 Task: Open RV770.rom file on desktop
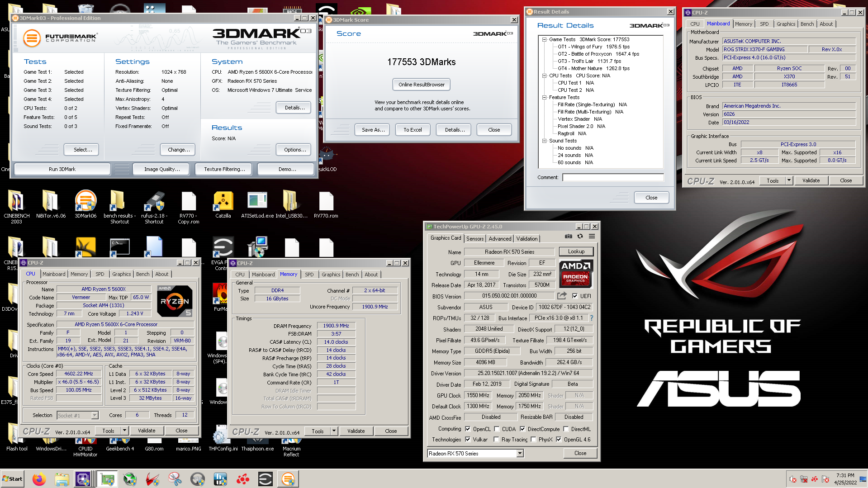[326, 204]
